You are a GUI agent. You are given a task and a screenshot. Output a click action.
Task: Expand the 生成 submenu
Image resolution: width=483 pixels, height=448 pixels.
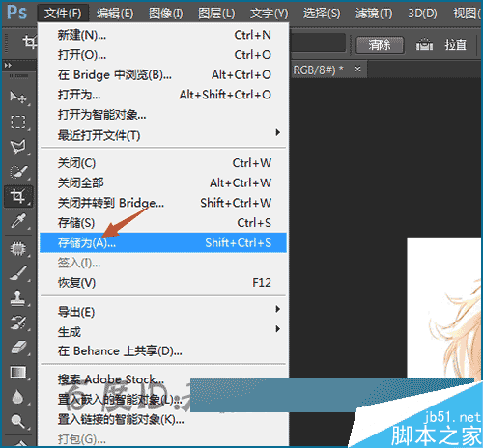[x=163, y=332]
